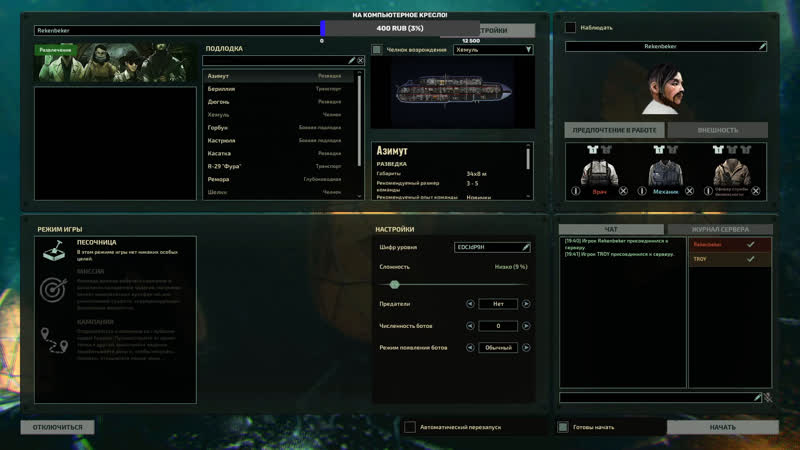Clear the submarine search field with X icon
This screenshot has width=800, height=450.
pyautogui.click(x=361, y=60)
